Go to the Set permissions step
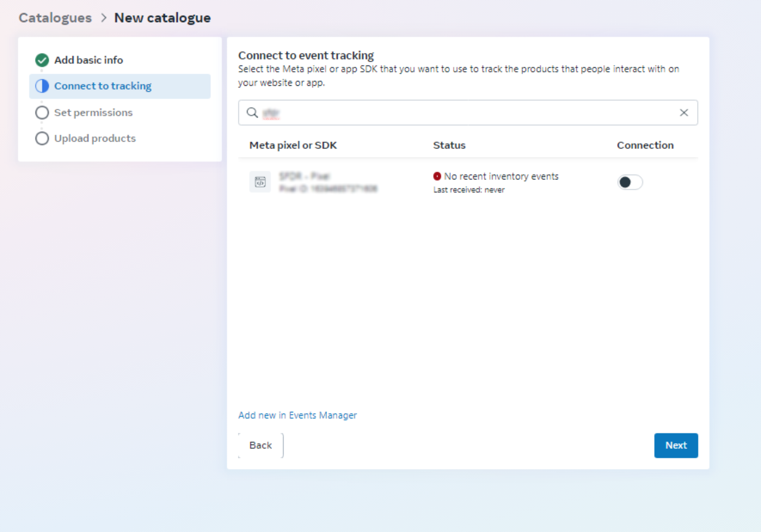The width and height of the screenshot is (761, 532). [93, 113]
